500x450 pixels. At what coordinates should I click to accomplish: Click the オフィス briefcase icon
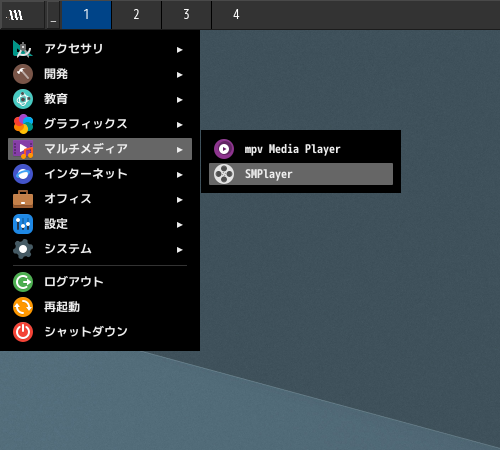coord(23,199)
